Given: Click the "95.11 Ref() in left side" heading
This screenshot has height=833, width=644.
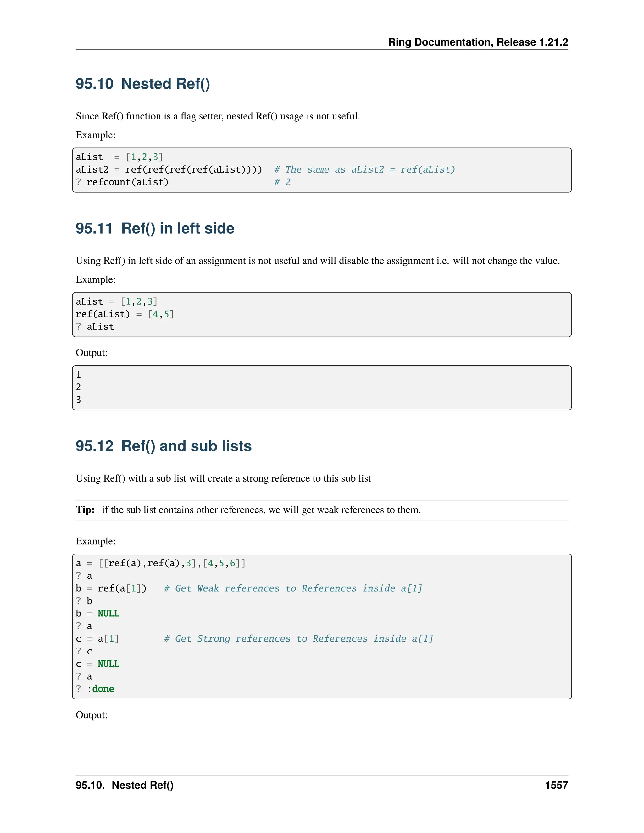Looking at the screenshot, I should click(155, 229).
